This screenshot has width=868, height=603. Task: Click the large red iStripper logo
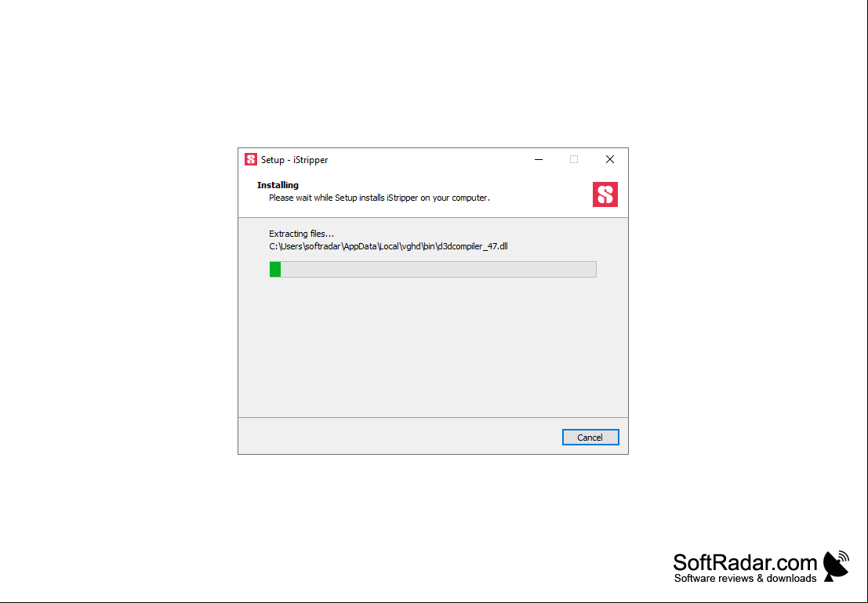tap(605, 194)
